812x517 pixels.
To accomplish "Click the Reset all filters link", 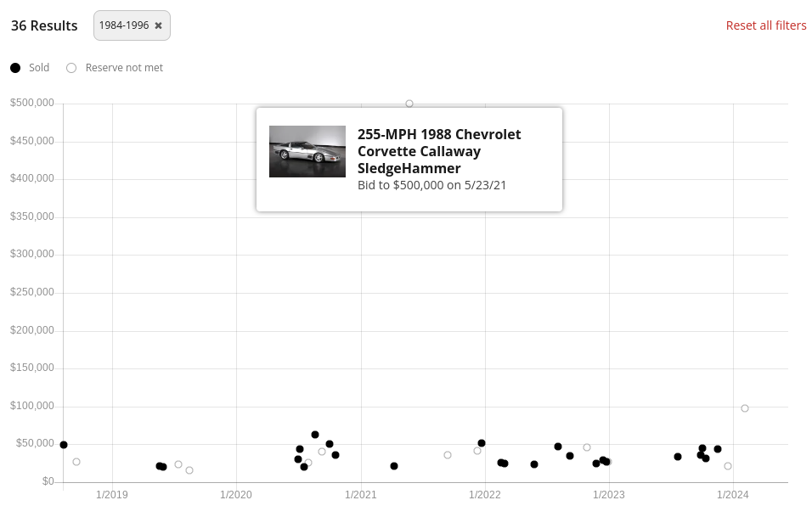I will pyautogui.click(x=766, y=25).
